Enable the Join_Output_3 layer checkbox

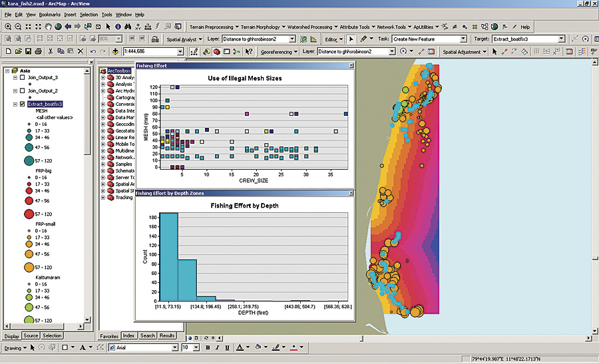coord(22,78)
